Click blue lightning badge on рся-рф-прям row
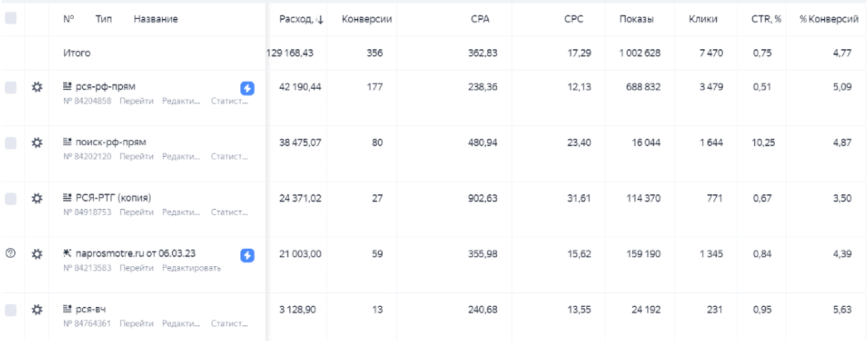This screenshot has width=868, height=341. pyautogui.click(x=247, y=88)
